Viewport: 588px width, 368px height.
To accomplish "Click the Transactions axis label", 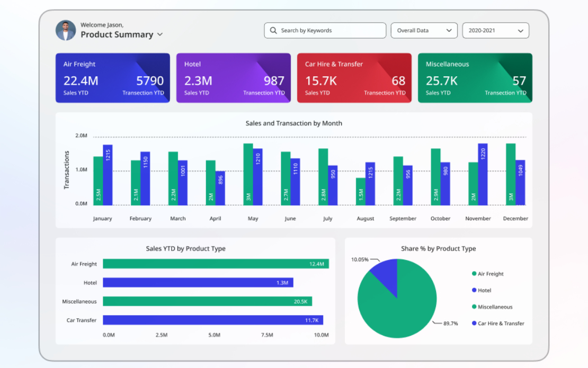I will 67,170.
